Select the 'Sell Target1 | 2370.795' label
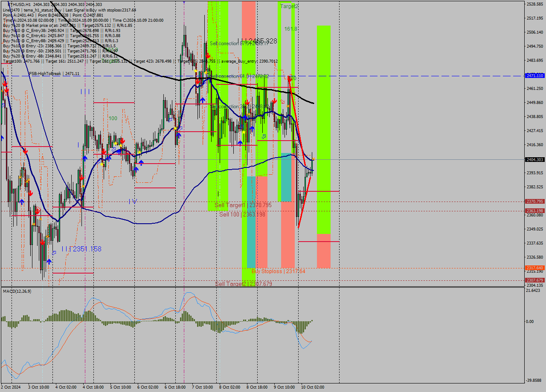This screenshot has width=546, height=392. click(243, 205)
